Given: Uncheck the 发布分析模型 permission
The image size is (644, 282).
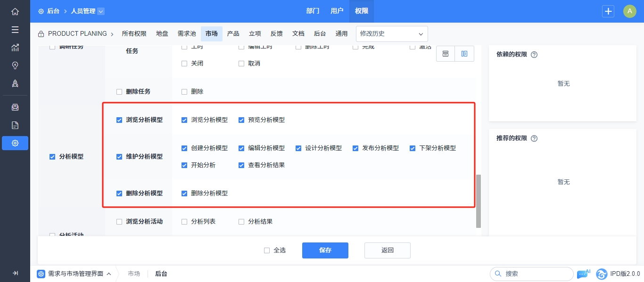Looking at the screenshot, I should 355,148.
